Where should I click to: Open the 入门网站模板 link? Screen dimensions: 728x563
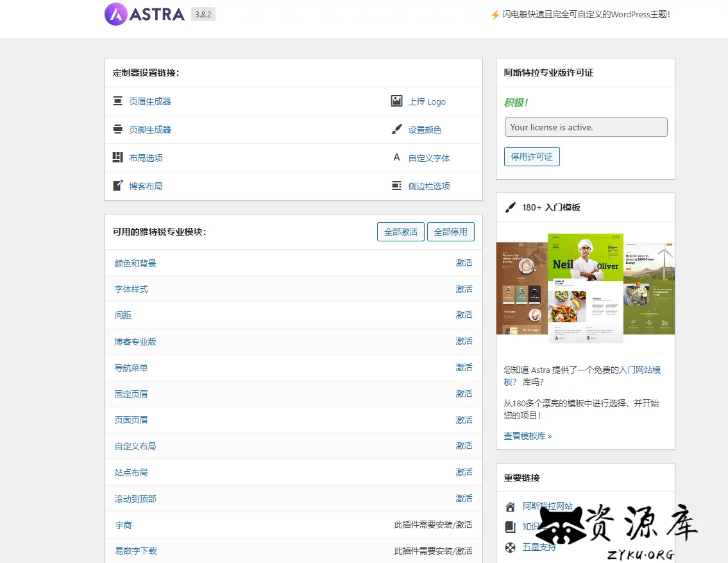tap(639, 370)
